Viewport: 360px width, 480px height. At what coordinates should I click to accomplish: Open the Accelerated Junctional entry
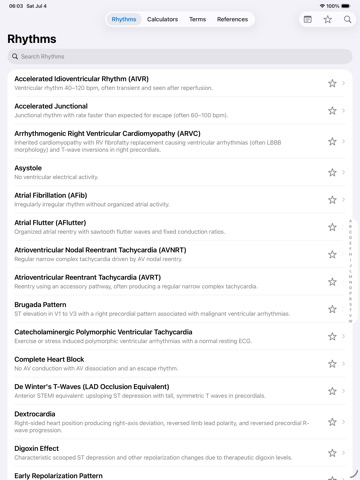180,111
